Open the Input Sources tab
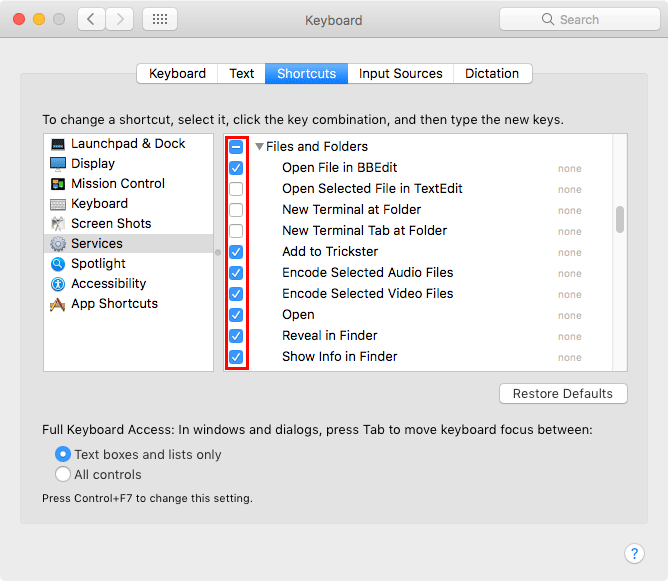 click(400, 73)
